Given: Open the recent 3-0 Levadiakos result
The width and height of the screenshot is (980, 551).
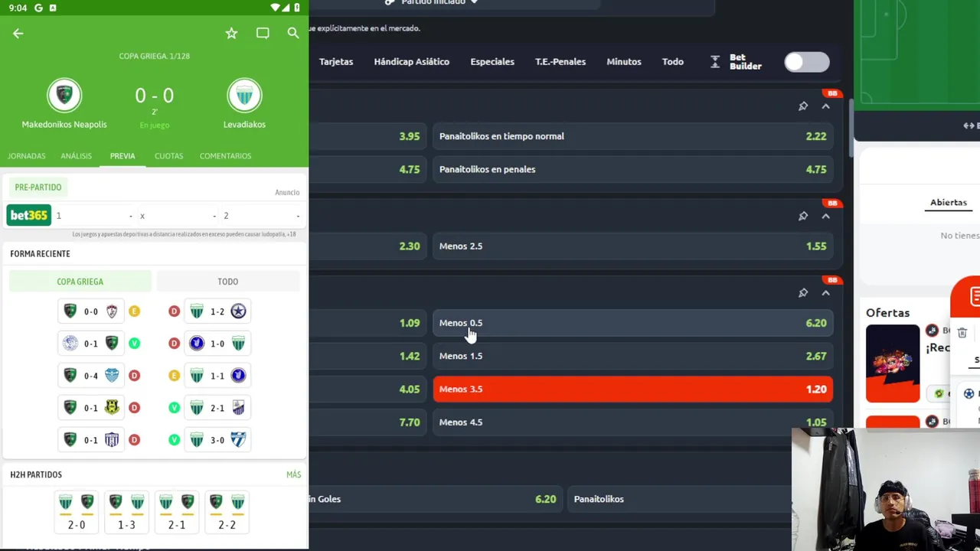Looking at the screenshot, I should pos(217,440).
